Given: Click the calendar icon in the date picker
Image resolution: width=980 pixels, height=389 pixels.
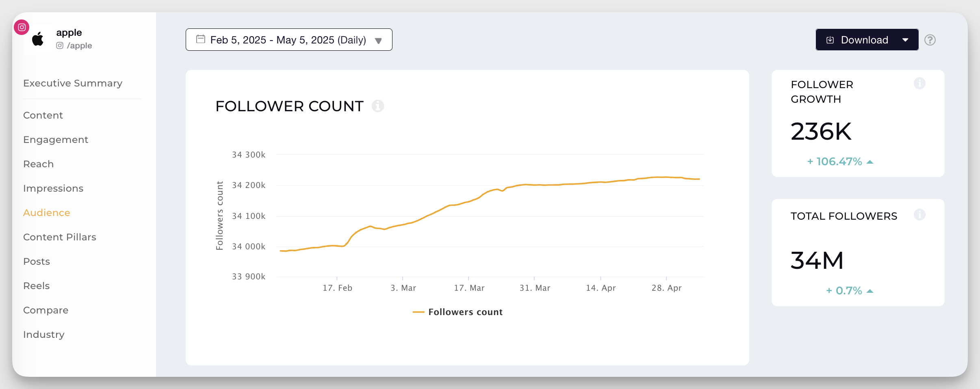Looking at the screenshot, I should pos(201,39).
